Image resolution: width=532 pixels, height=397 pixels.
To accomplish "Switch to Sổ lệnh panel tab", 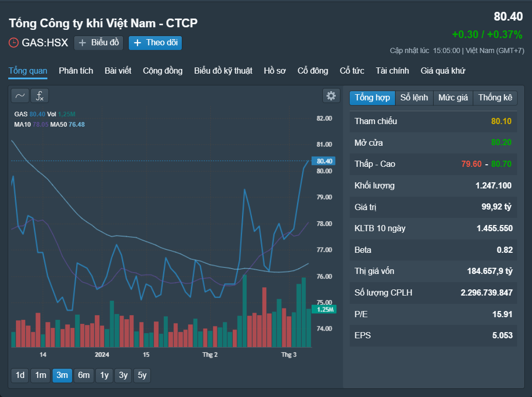I will point(414,98).
